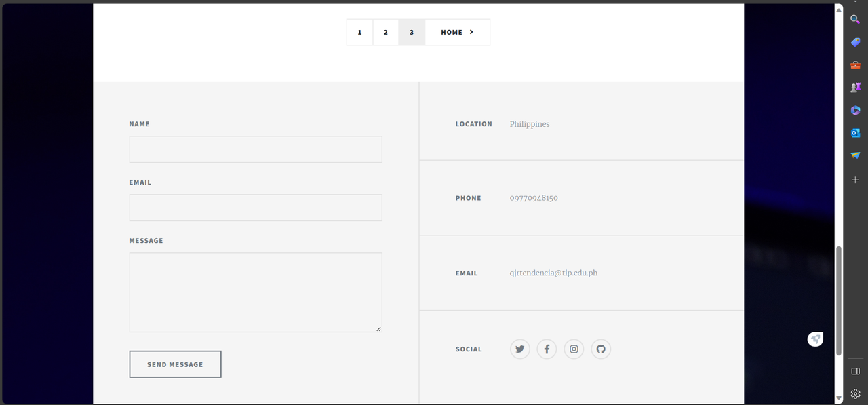The width and height of the screenshot is (868, 405).
Task: Toggle the sidebar layout panel icon
Action: point(855,371)
